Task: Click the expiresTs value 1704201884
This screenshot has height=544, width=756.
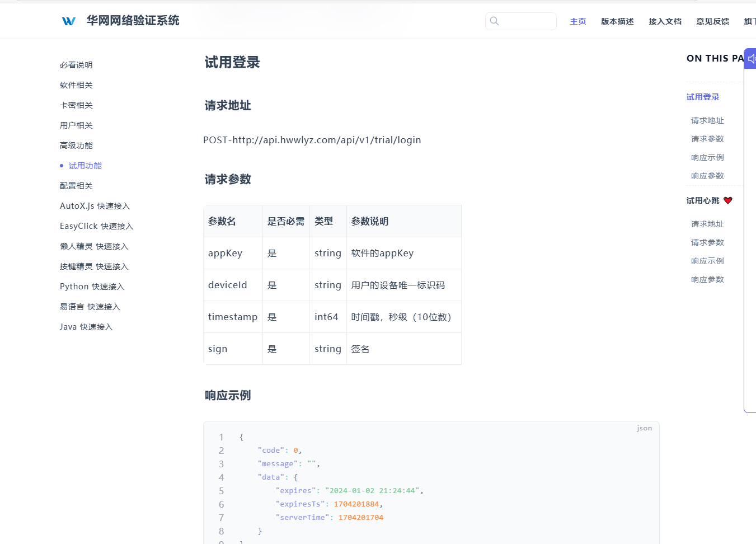Action: (356, 504)
